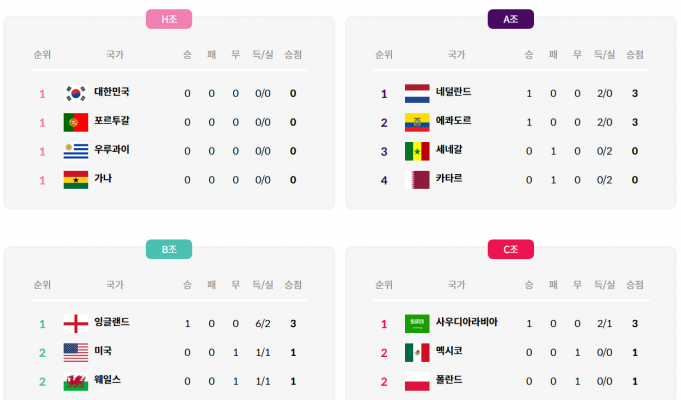This screenshot has width=681, height=400.
Task: Click the Ecuador flag icon
Action: point(417,123)
